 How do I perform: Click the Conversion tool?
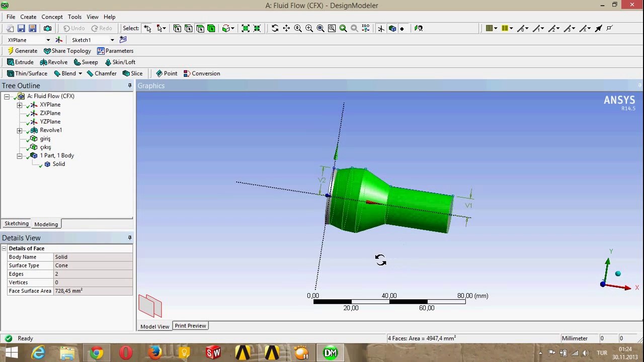202,73
